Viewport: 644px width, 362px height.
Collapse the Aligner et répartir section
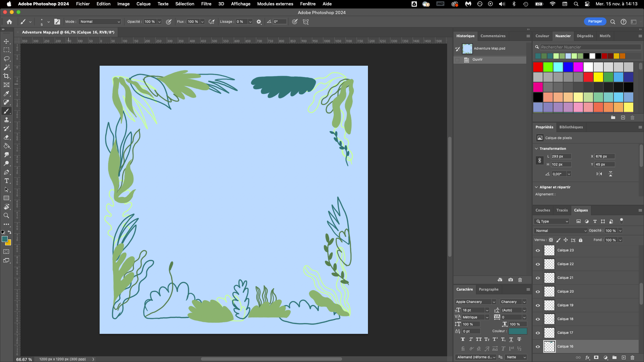(536, 187)
